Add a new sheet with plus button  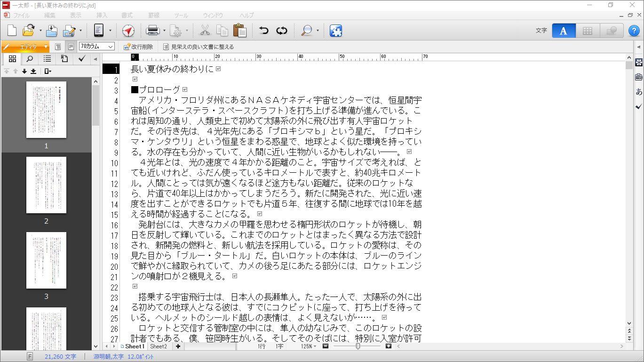pos(178,346)
